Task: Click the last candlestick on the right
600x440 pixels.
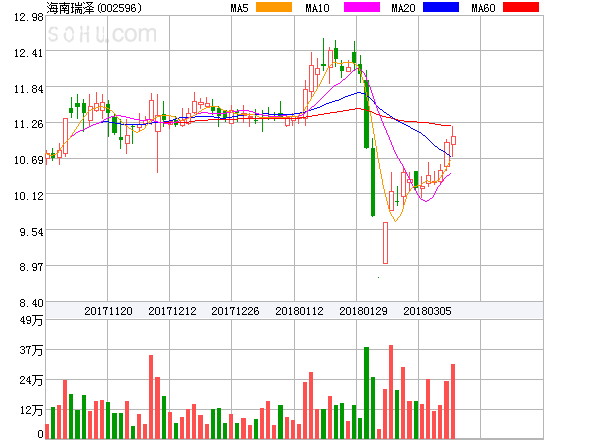Action: click(x=453, y=140)
